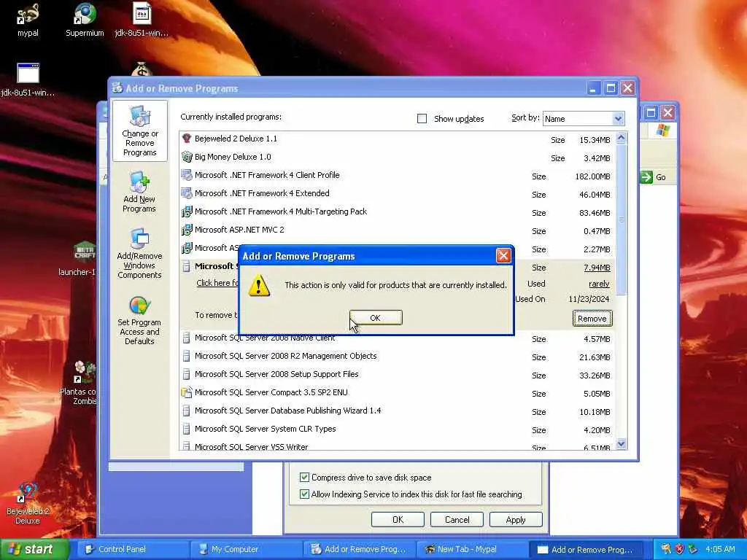Select 182.00MB size of .NET Client Profile
Image resolution: width=747 pixels, height=560 pixels.
tap(592, 176)
